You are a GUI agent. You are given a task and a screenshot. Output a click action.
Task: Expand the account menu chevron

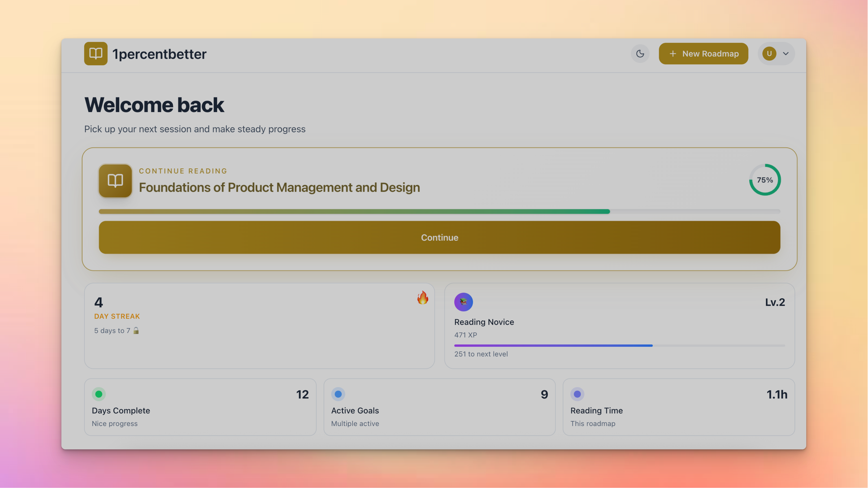786,54
